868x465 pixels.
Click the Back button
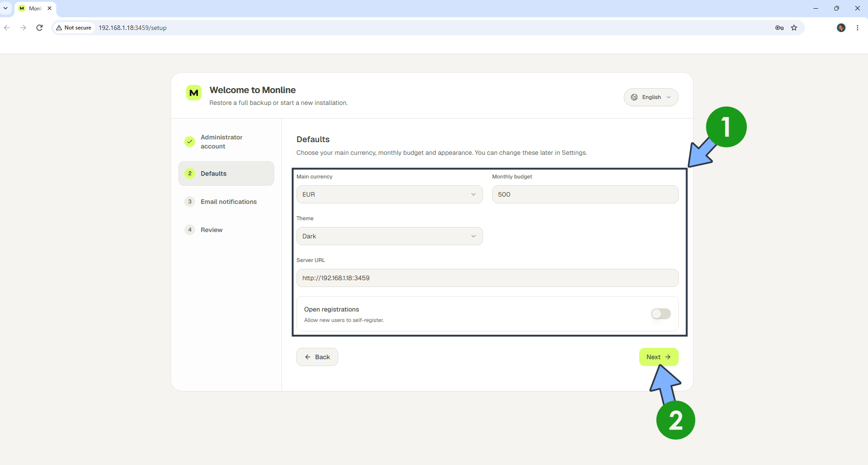coord(317,357)
